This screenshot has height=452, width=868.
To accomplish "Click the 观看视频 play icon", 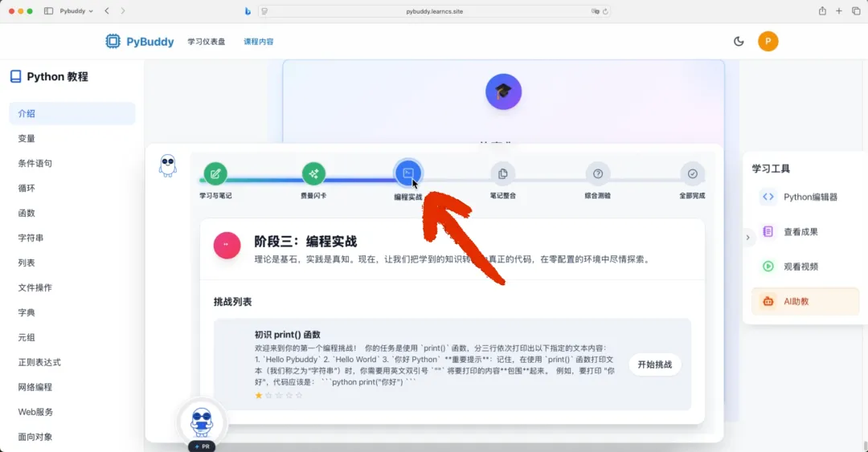I will [x=768, y=267].
